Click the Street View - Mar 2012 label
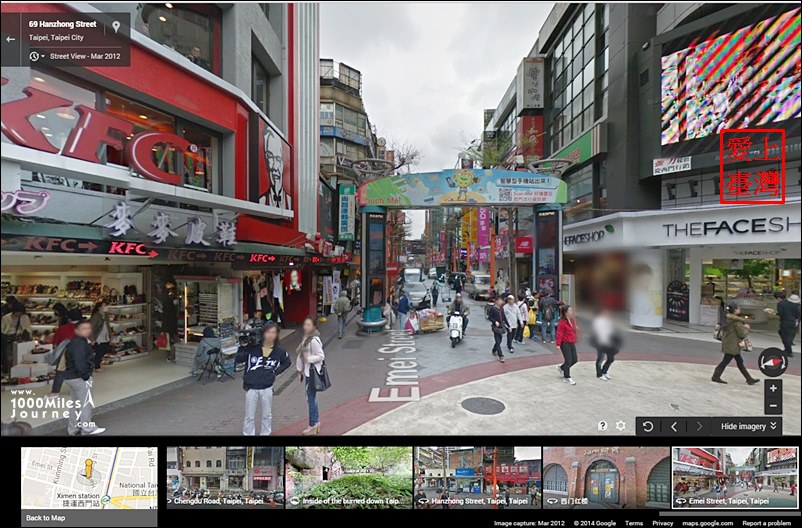Screen dimensions: 802x528 click(x=85, y=56)
